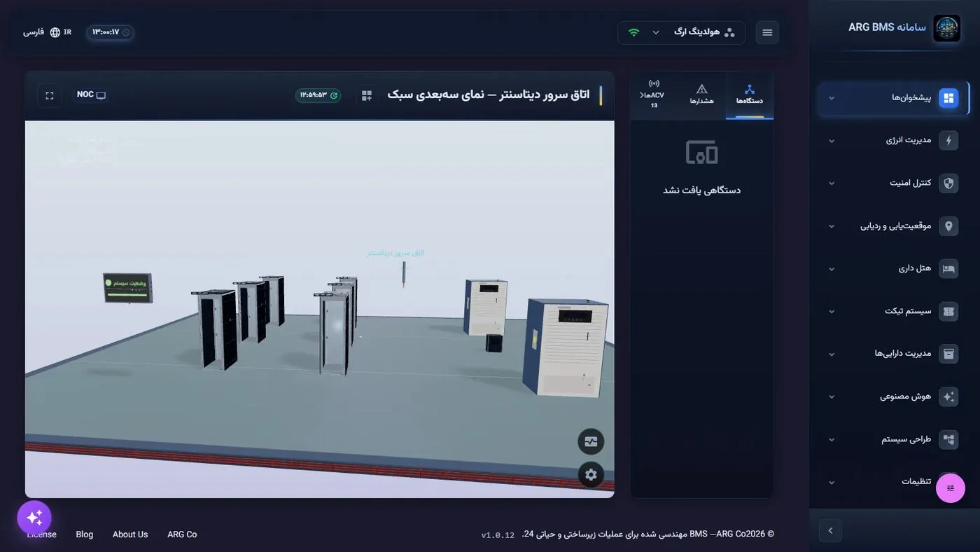Expand the پیشخوان‌ها menu chevron
980x552 pixels.
832,98
